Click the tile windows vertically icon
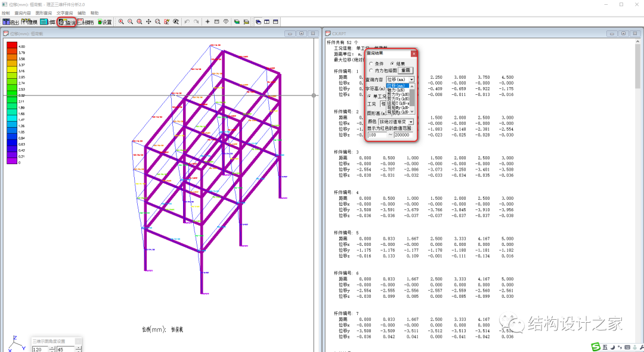The image size is (644, 352). pos(267,21)
